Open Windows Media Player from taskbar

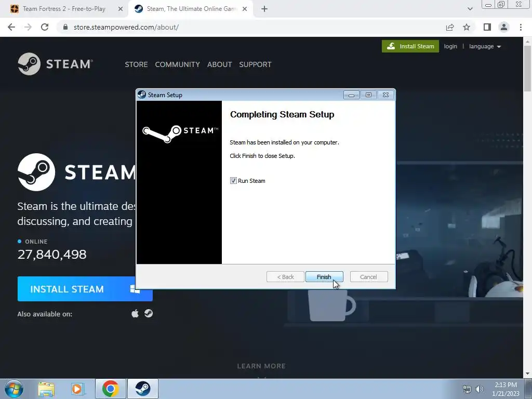coord(78,389)
